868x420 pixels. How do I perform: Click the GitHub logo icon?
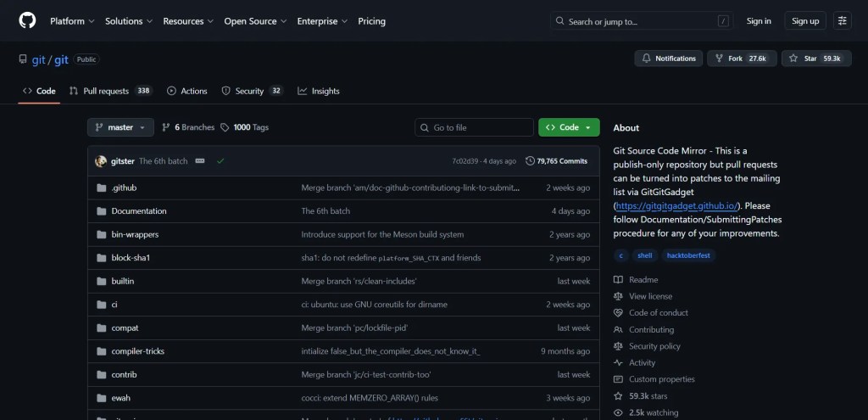coord(27,21)
